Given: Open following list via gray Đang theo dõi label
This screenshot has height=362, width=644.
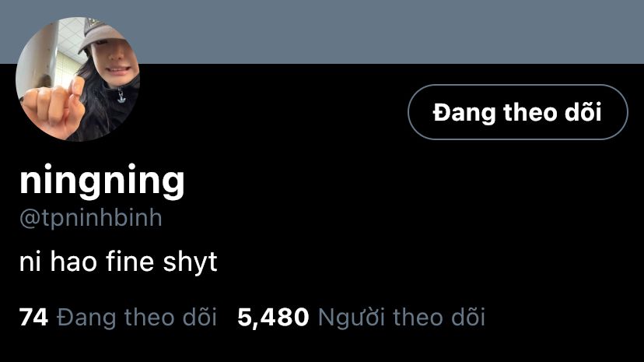Looking at the screenshot, I should click(137, 318).
